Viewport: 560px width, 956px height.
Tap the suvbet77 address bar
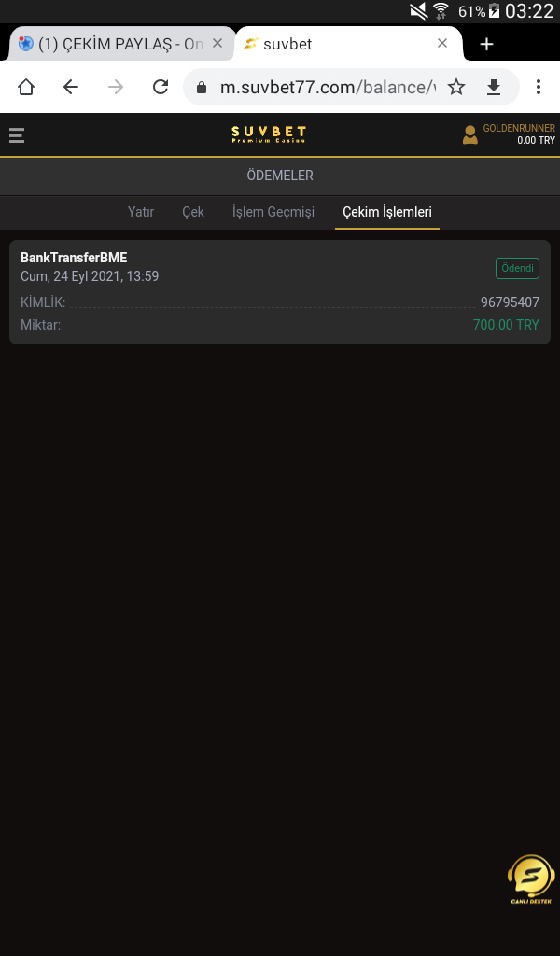327,88
